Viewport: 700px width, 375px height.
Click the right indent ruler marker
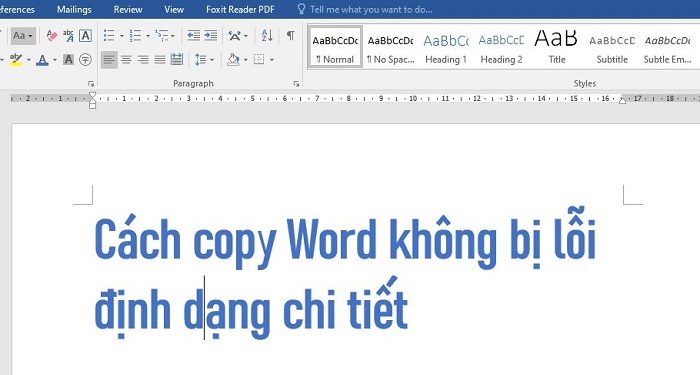click(x=622, y=100)
